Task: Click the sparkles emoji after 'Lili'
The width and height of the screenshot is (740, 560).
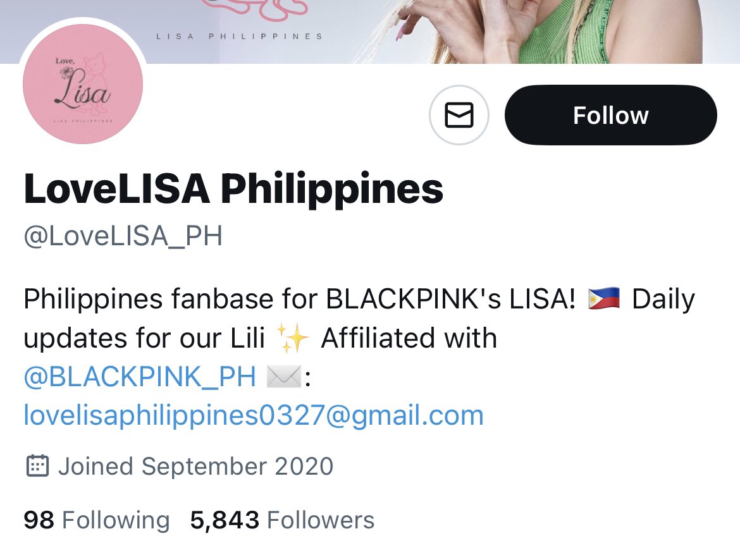Action: pos(293,338)
